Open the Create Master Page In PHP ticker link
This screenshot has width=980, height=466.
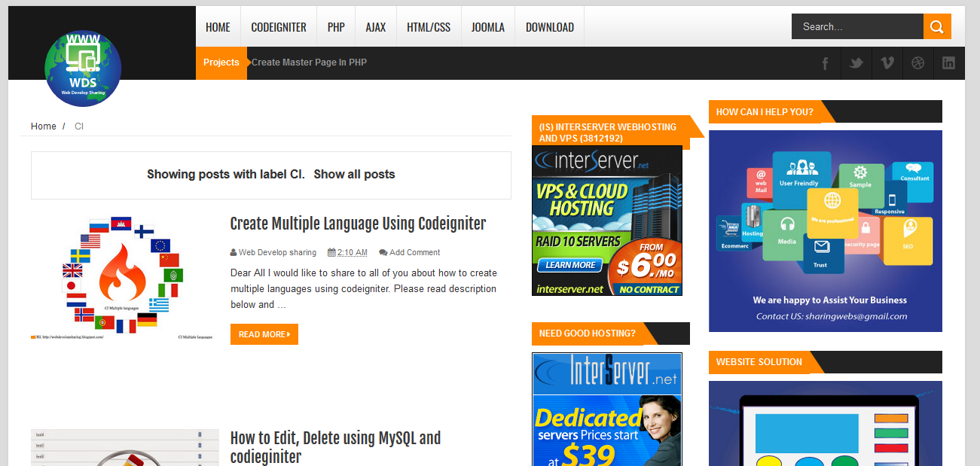click(309, 62)
